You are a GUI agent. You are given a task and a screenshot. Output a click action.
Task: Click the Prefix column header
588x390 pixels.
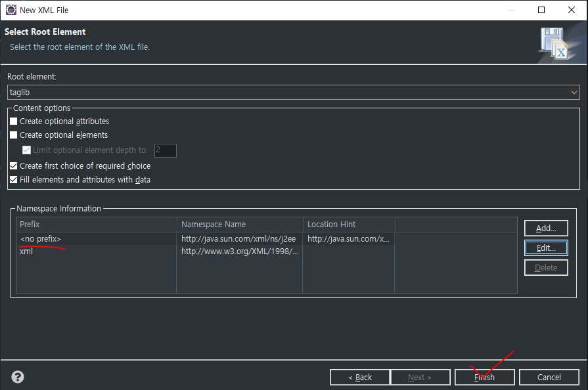tap(97, 225)
